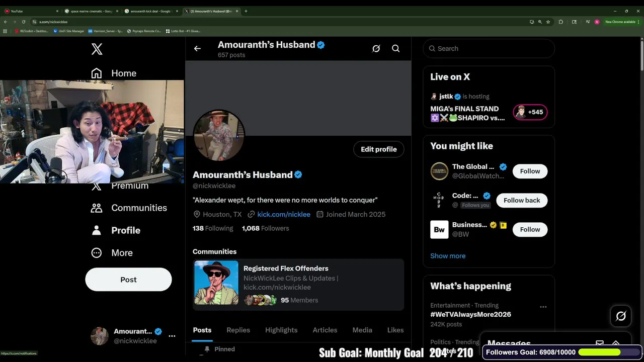Open the profile avatar picture
The height and width of the screenshot is (362, 644).
coord(218,135)
